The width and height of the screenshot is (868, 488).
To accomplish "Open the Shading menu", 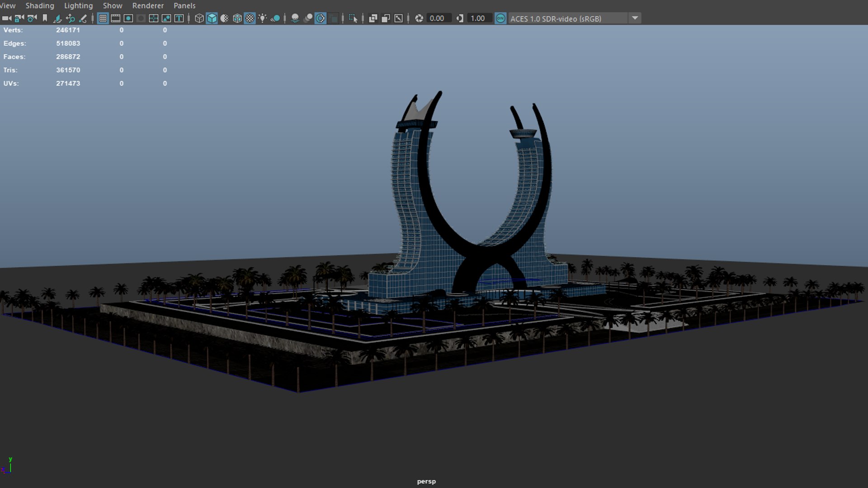I will click(x=40, y=5).
